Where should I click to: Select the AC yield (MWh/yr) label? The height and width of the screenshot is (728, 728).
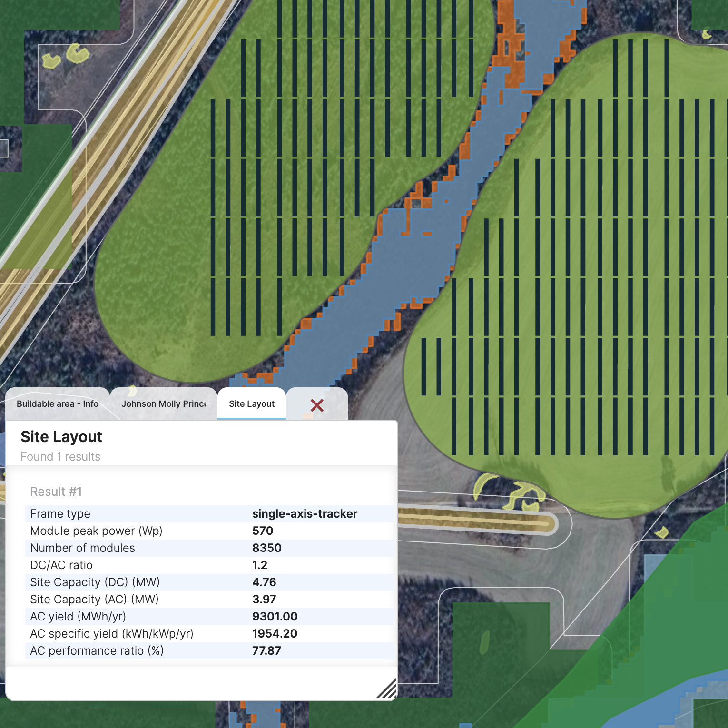78,617
